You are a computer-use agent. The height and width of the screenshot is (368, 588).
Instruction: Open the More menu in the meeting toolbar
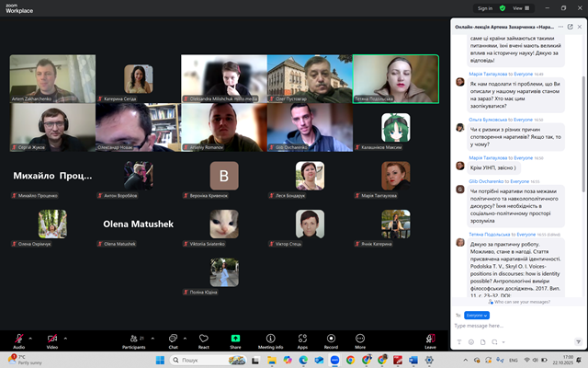click(x=359, y=339)
